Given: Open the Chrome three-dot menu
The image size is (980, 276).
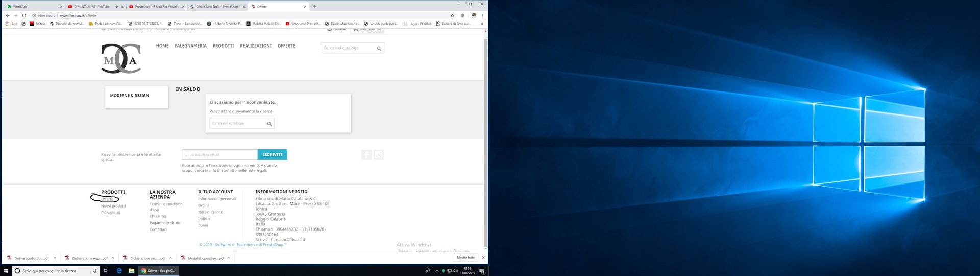Looking at the screenshot, I should [x=482, y=15].
